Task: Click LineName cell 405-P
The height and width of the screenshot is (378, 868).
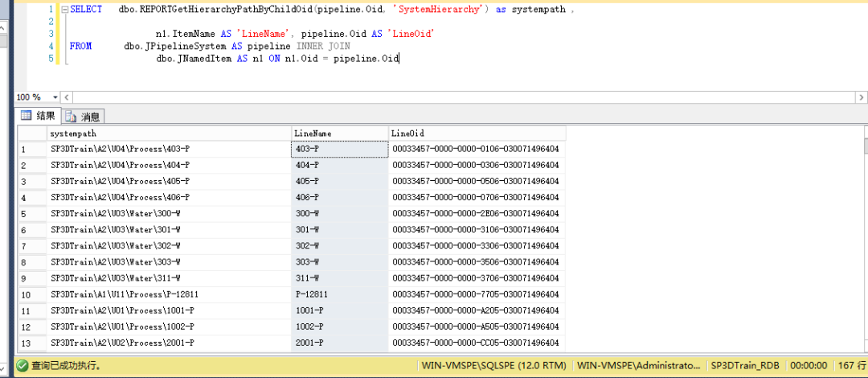Action: click(340, 181)
